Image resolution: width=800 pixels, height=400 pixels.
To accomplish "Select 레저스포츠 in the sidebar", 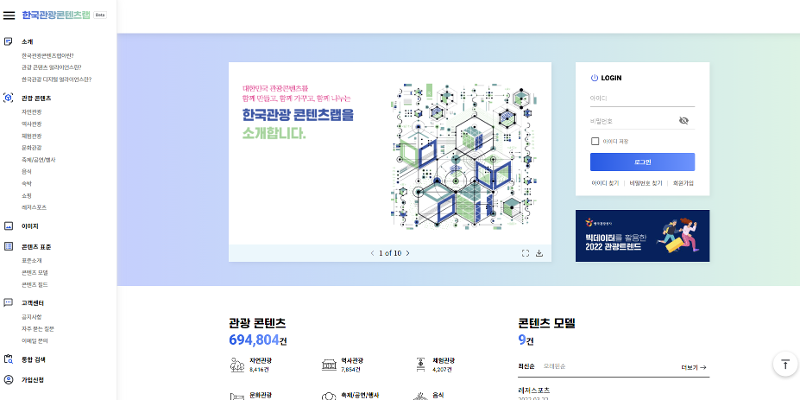I will click(34, 207).
